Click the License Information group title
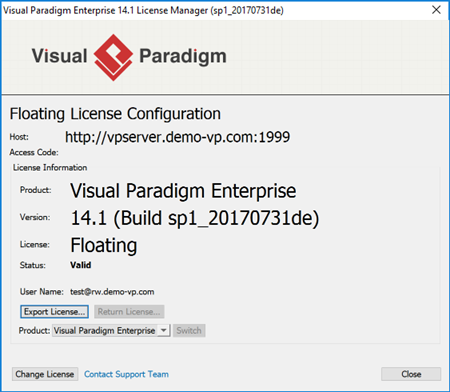Viewport: 450px width, 392px height. pos(50,168)
